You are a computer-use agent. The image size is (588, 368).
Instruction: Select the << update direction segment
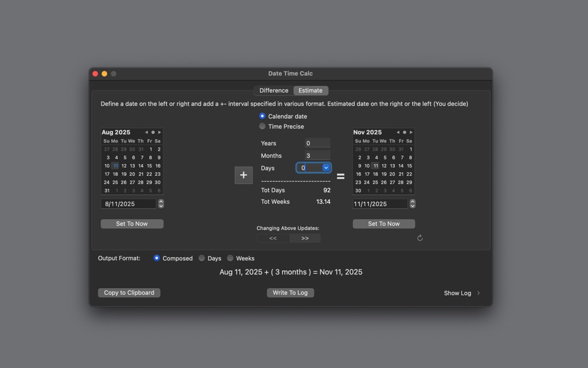tap(273, 238)
